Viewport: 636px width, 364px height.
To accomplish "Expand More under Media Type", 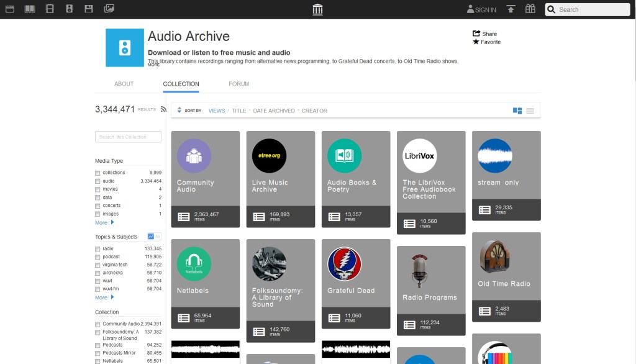I will coord(104,222).
